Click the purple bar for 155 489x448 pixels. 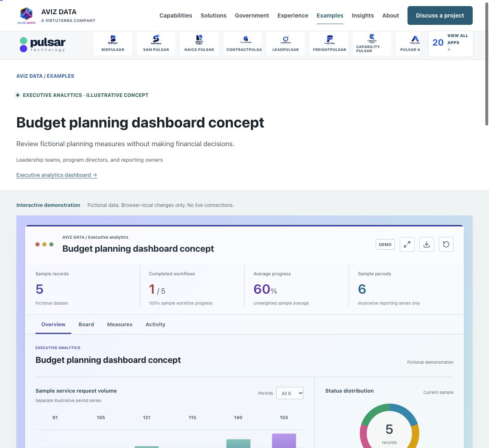coord(284,441)
